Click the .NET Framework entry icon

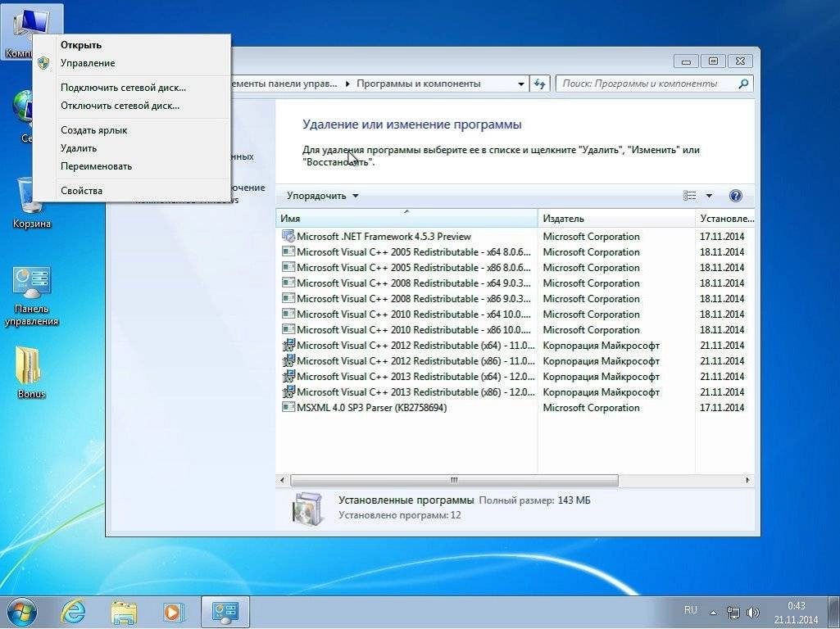pos(288,236)
